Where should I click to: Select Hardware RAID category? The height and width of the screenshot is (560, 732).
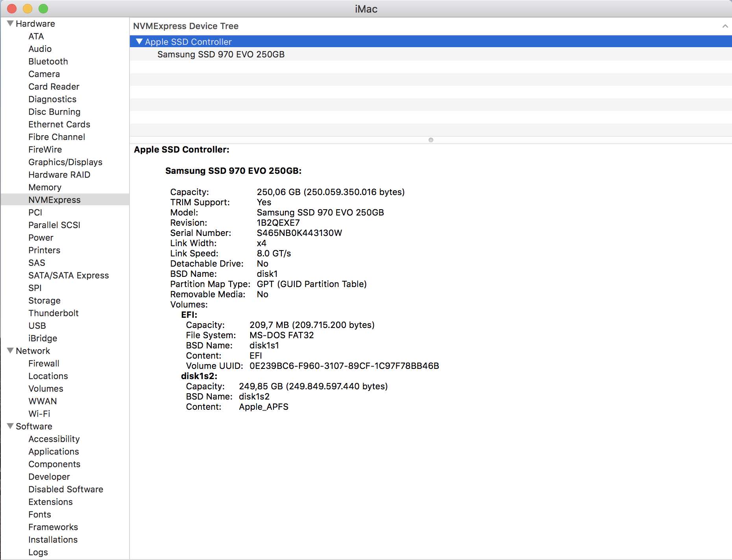coord(59,175)
